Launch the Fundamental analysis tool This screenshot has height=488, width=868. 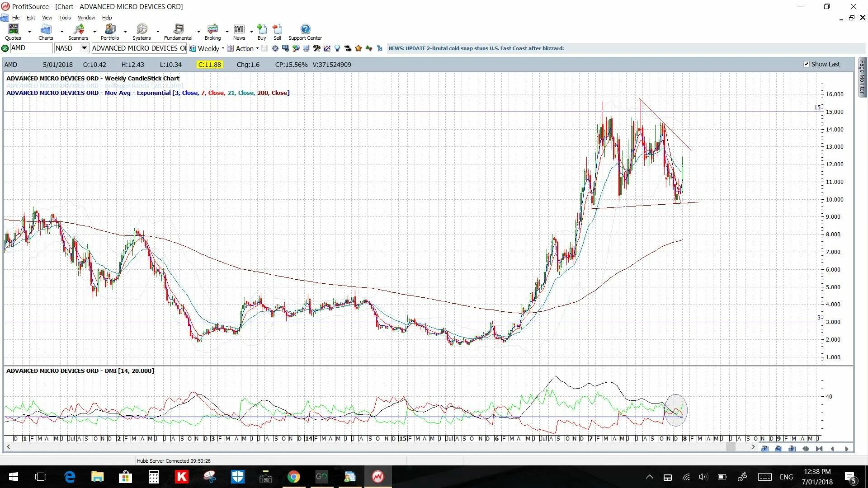click(178, 30)
